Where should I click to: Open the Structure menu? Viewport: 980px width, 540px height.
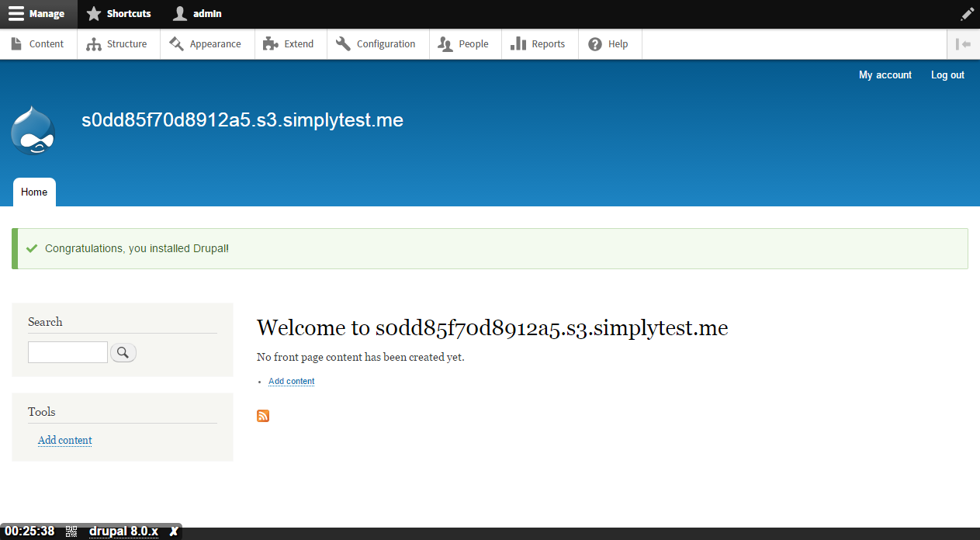[118, 43]
